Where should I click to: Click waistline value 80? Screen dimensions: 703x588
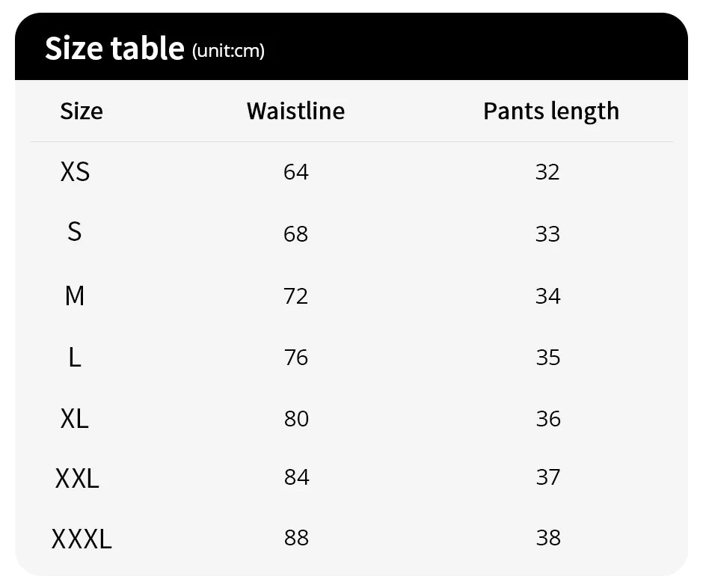point(296,418)
